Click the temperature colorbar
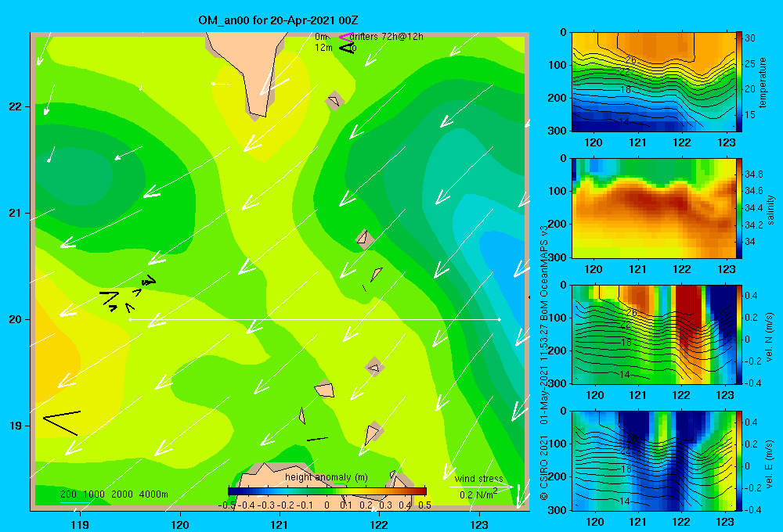Viewport: 783px width, 532px height. pyautogui.click(x=739, y=82)
